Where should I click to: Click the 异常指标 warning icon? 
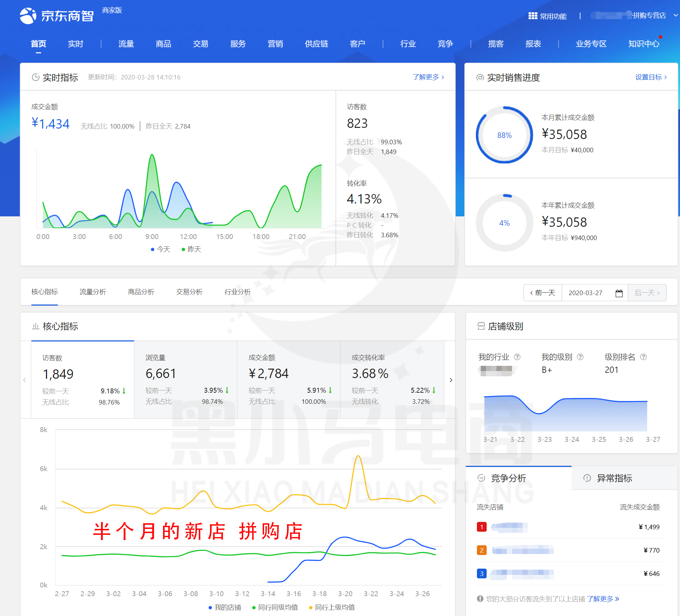click(587, 478)
